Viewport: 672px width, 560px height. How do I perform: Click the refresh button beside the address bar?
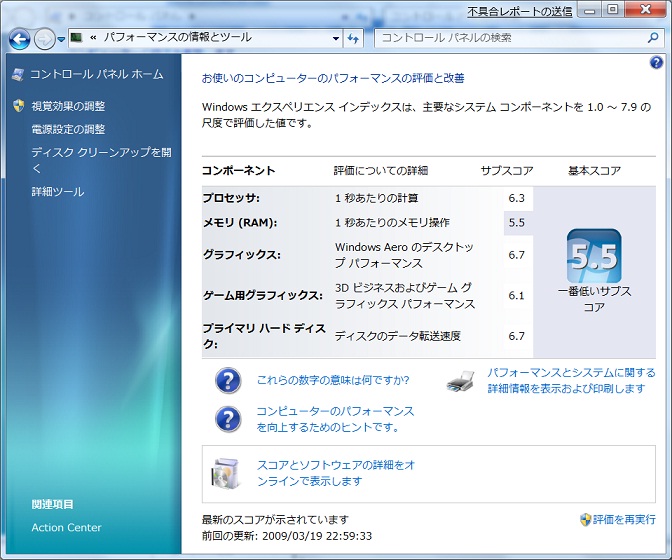click(x=354, y=38)
